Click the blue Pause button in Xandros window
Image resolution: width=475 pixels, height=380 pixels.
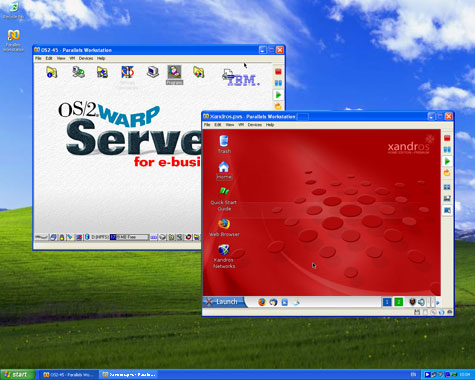(x=447, y=150)
